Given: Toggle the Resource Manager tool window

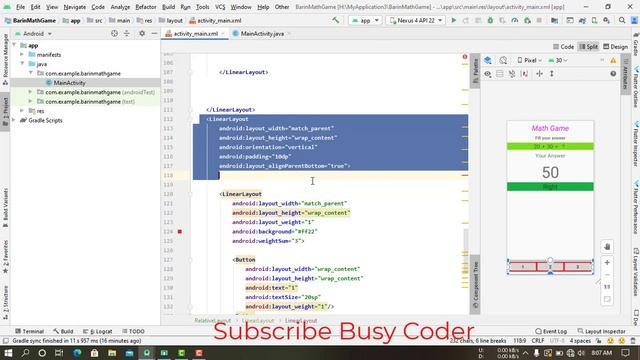Looking at the screenshot, I should [5, 59].
